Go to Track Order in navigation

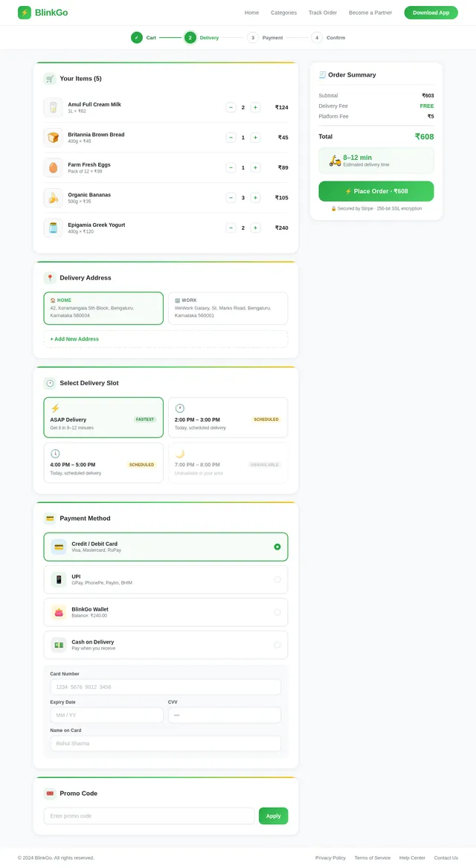coord(322,13)
